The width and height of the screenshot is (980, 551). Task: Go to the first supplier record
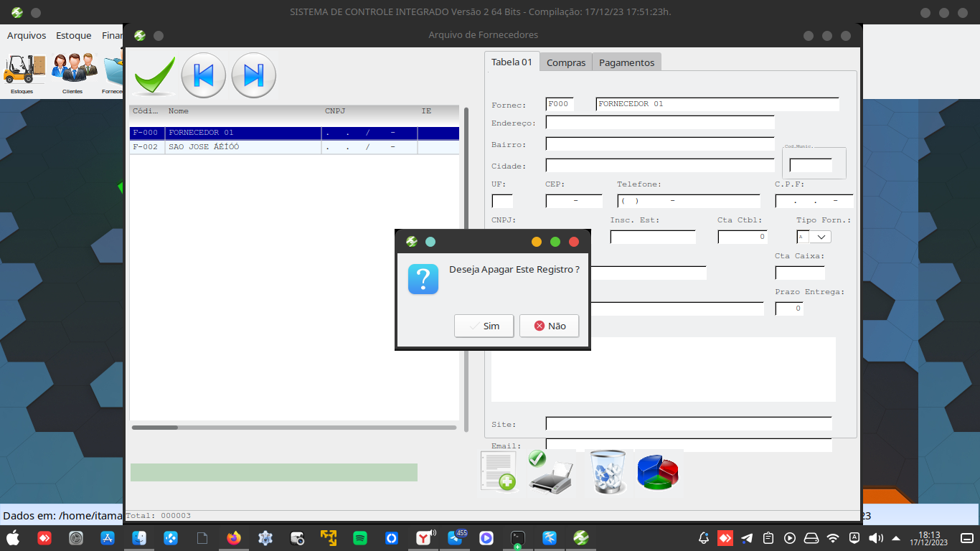coord(204,75)
